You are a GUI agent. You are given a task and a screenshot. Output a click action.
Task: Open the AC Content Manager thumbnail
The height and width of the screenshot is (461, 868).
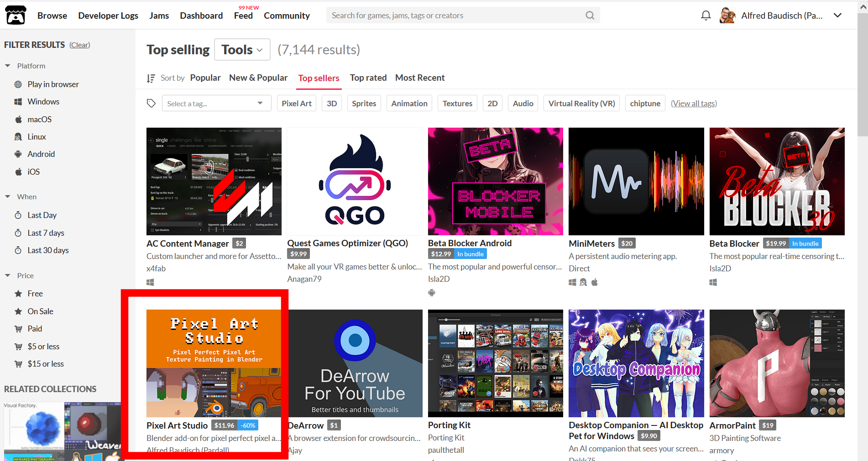click(x=214, y=181)
